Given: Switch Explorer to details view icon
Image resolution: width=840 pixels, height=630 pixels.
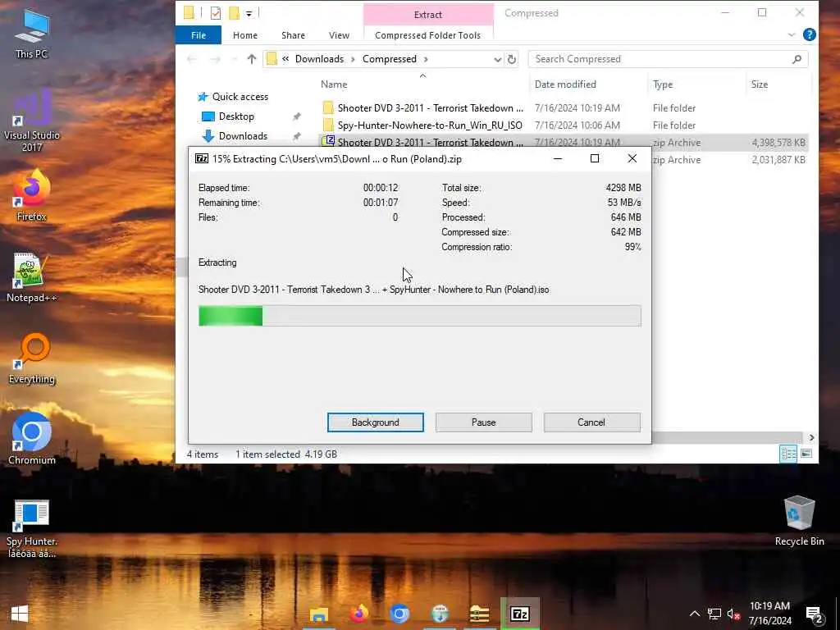Looking at the screenshot, I should point(788,454).
